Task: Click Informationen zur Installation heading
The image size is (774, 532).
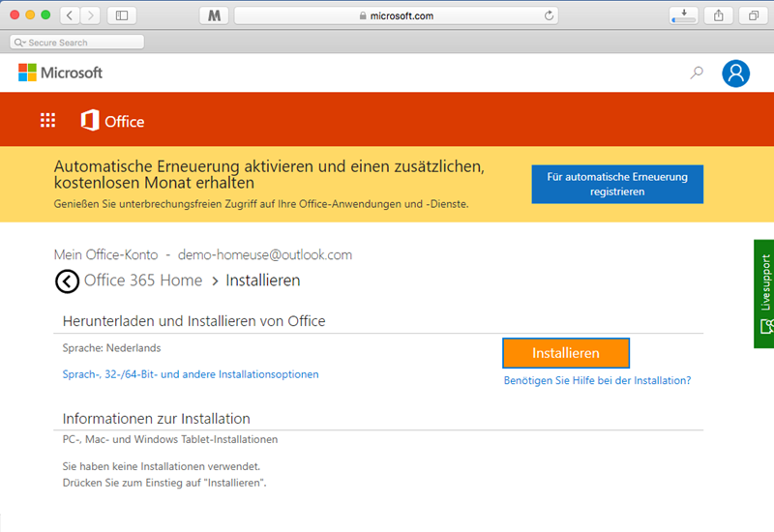Action: click(156, 419)
